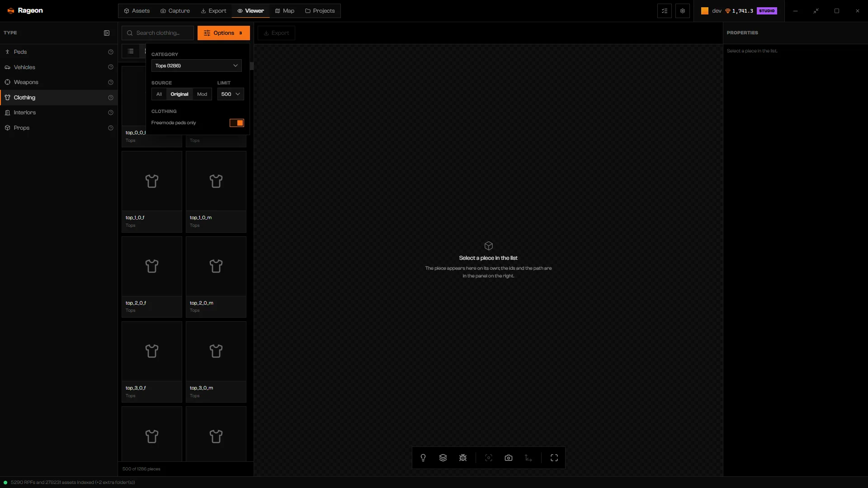Click the Export button above viewport
868x488 pixels.
(x=276, y=33)
